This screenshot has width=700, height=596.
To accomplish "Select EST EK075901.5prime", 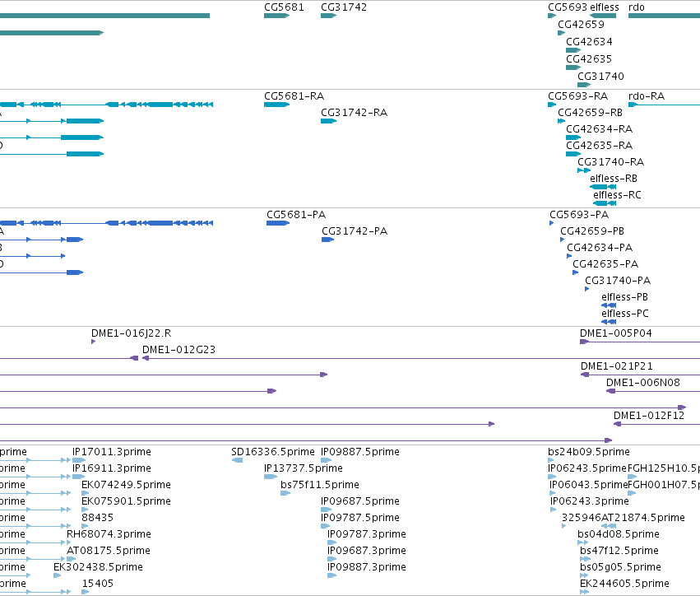I will (x=86, y=510).
